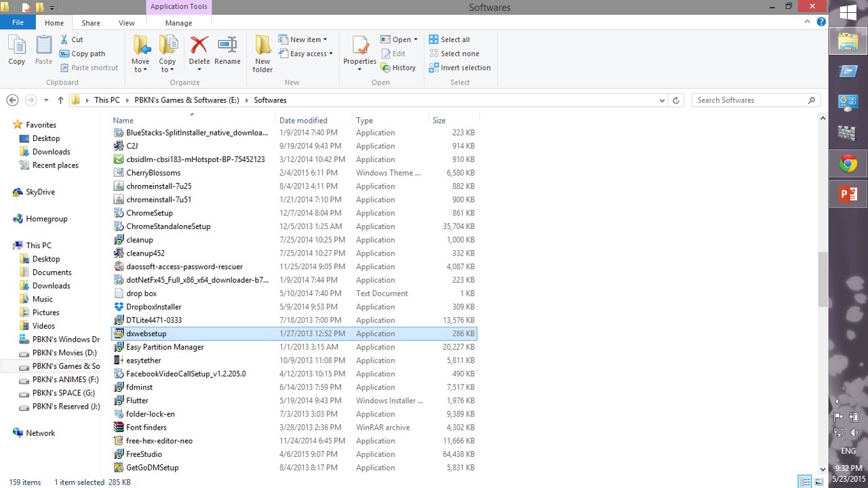Click the Delete icon in the ribbon
The width and height of the screenshot is (868, 488).
click(x=199, y=52)
